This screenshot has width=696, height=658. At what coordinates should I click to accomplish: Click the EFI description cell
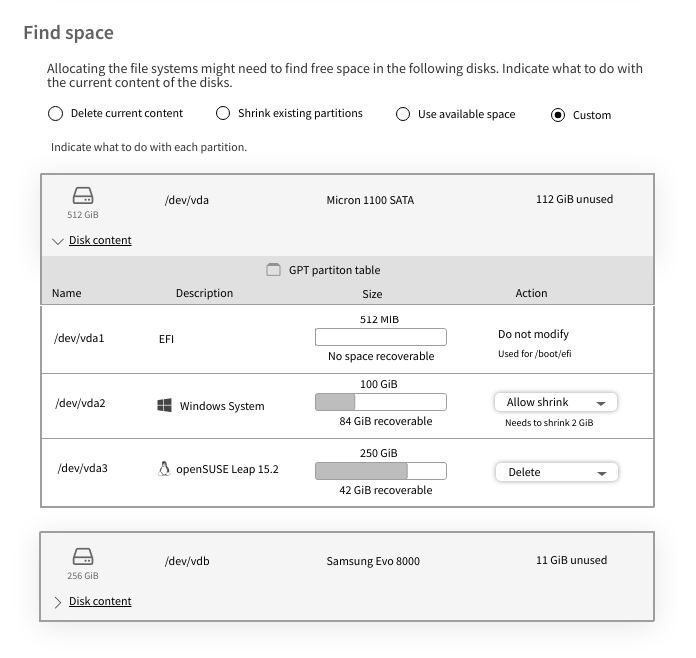click(x=166, y=339)
